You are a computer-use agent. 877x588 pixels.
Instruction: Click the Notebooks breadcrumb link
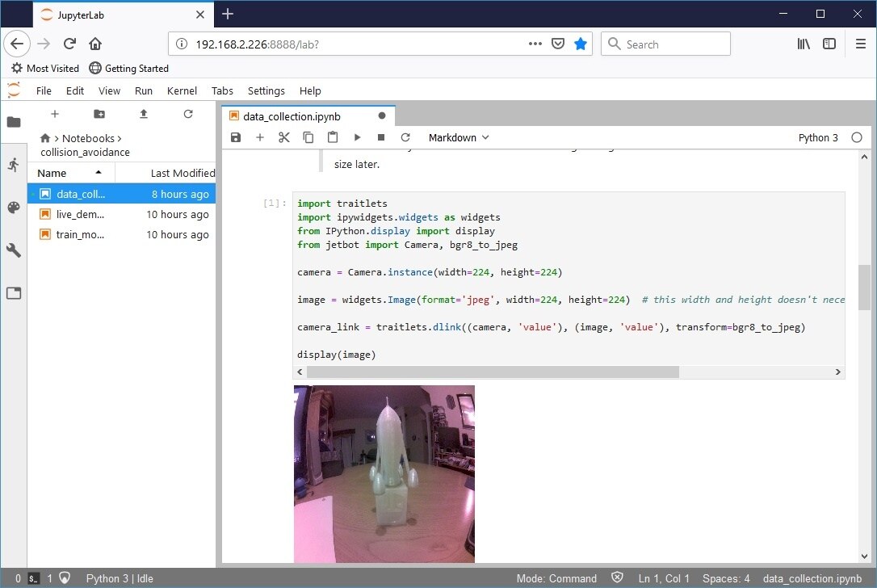click(88, 138)
